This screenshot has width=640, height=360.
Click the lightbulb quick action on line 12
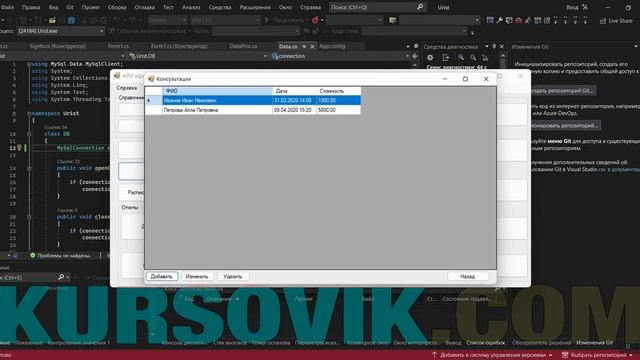(x=19, y=148)
